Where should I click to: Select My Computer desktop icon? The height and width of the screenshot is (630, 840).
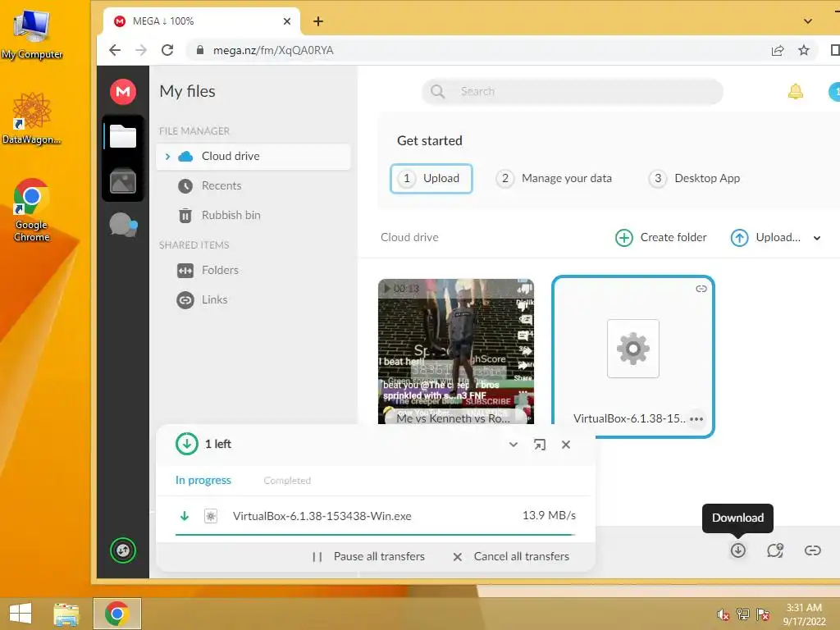pos(32,34)
